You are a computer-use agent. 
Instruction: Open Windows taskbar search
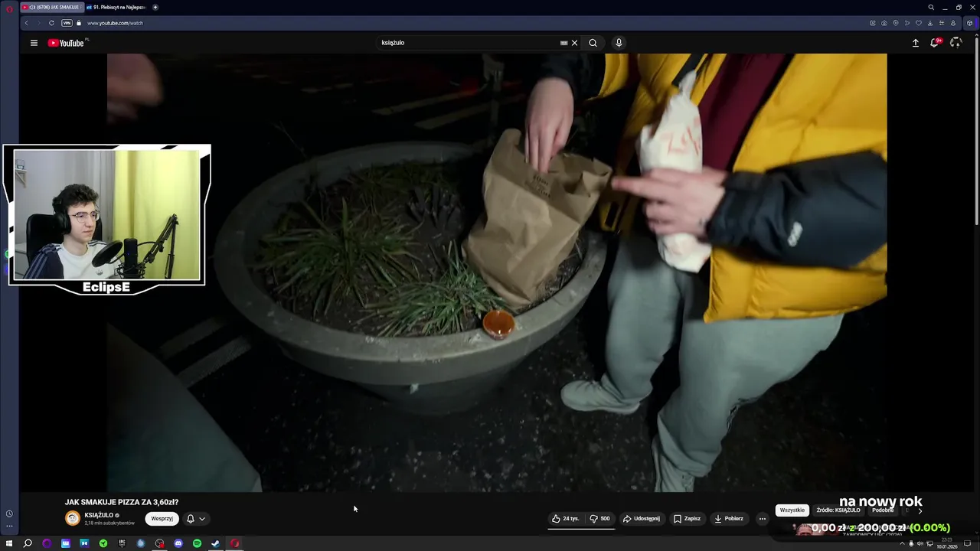tap(28, 543)
